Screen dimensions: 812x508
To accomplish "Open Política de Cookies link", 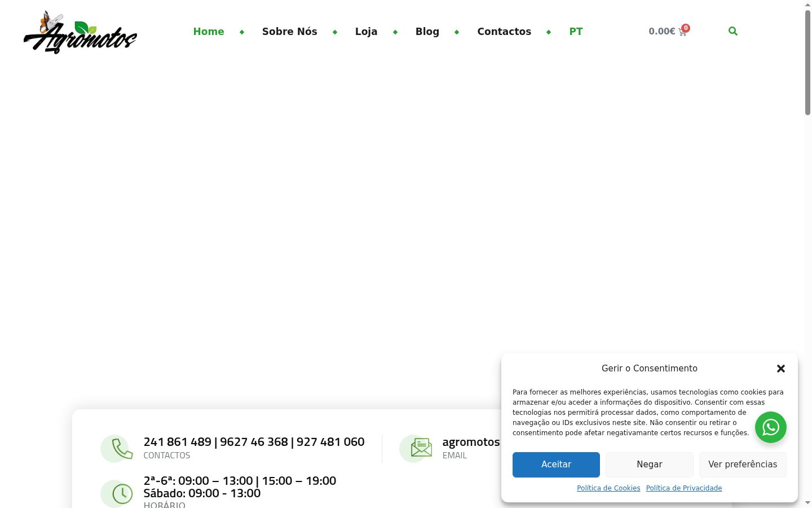I will pyautogui.click(x=608, y=488).
